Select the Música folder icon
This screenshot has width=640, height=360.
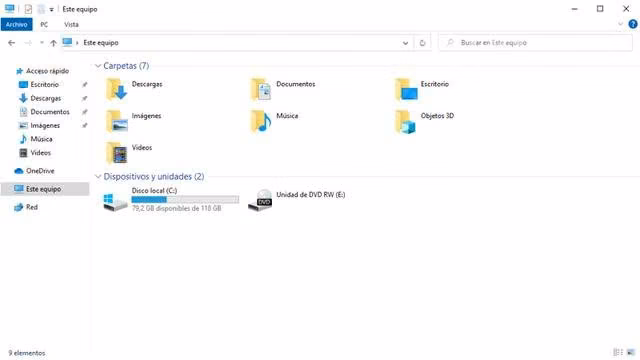261,121
